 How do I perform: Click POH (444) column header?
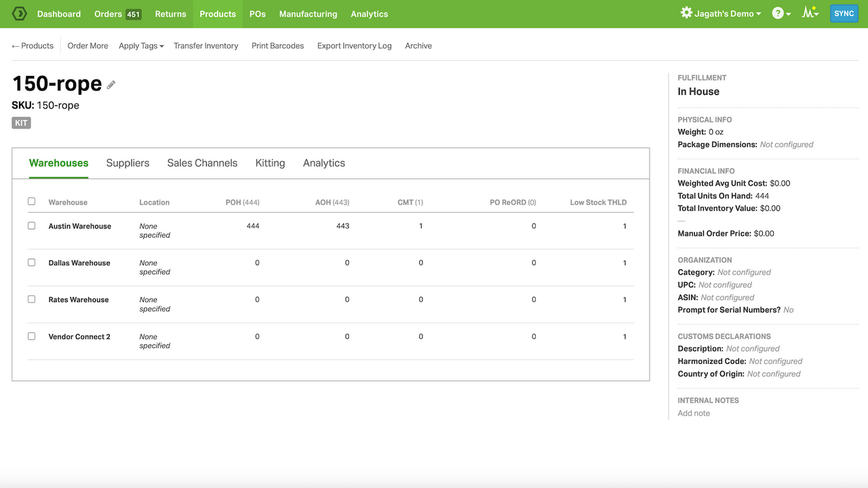click(243, 202)
